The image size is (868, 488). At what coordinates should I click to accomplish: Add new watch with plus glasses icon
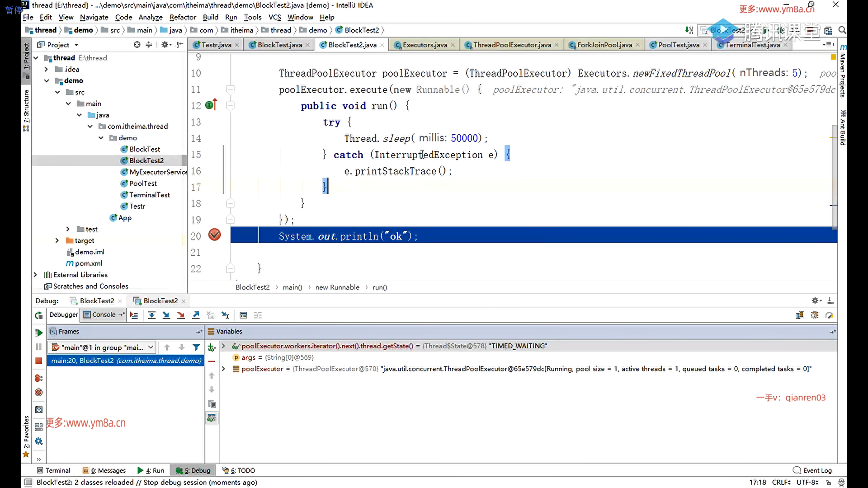211,347
